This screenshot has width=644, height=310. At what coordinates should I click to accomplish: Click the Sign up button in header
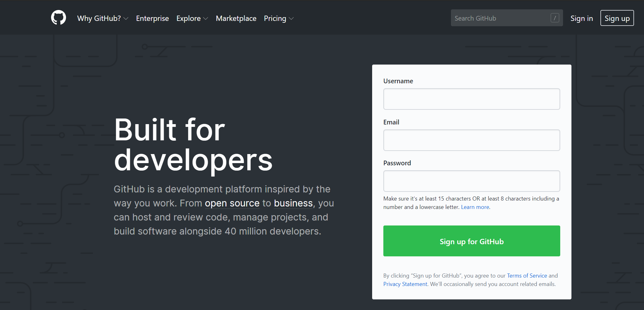tap(617, 18)
